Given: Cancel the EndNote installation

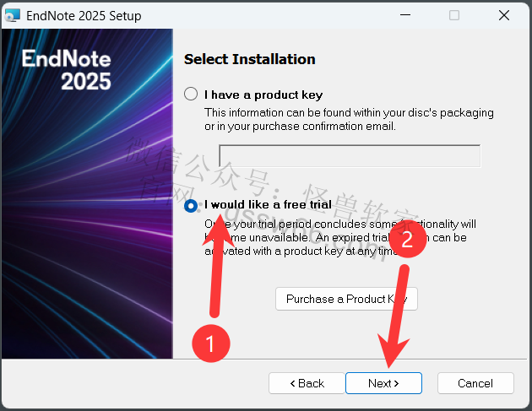Looking at the screenshot, I should [475, 383].
